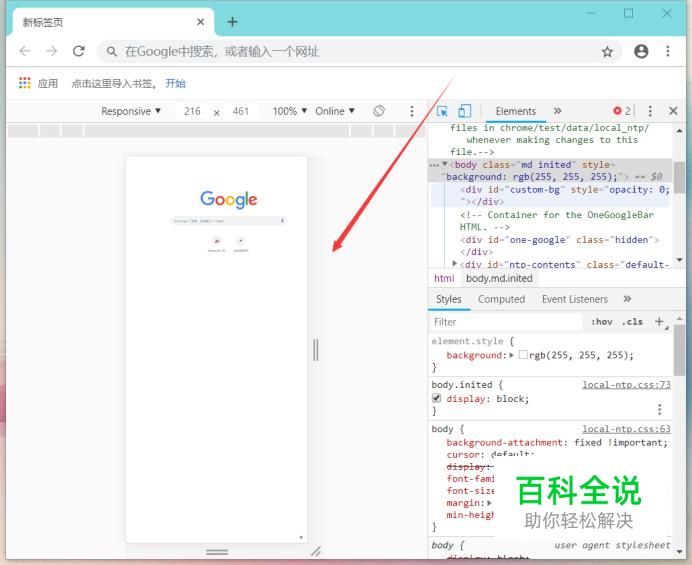Image resolution: width=692 pixels, height=565 pixels.
Task: Toggle the device toolbar icon
Action: pyautogui.click(x=464, y=111)
